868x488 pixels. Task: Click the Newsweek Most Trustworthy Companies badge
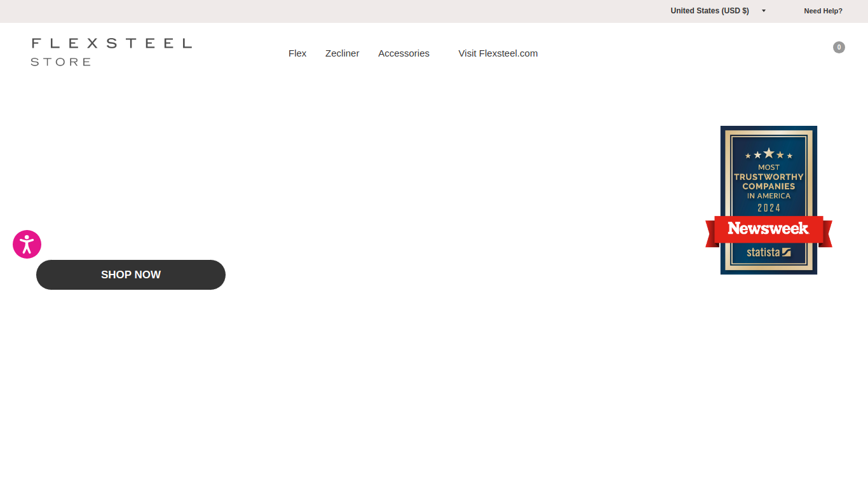769,200
